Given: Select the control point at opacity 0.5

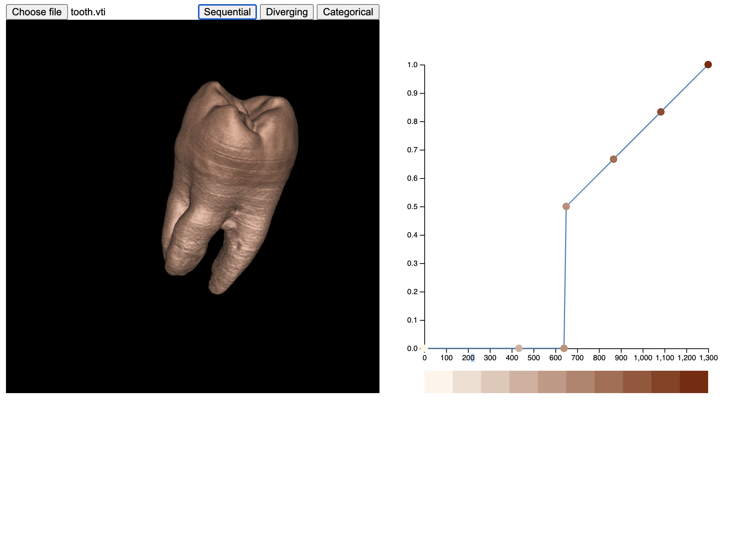Looking at the screenshot, I should [x=566, y=206].
